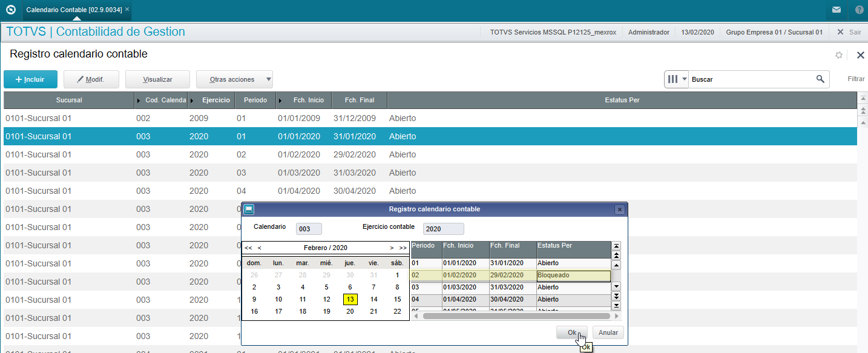
Task: Click the Incluir button
Action: click(30, 79)
